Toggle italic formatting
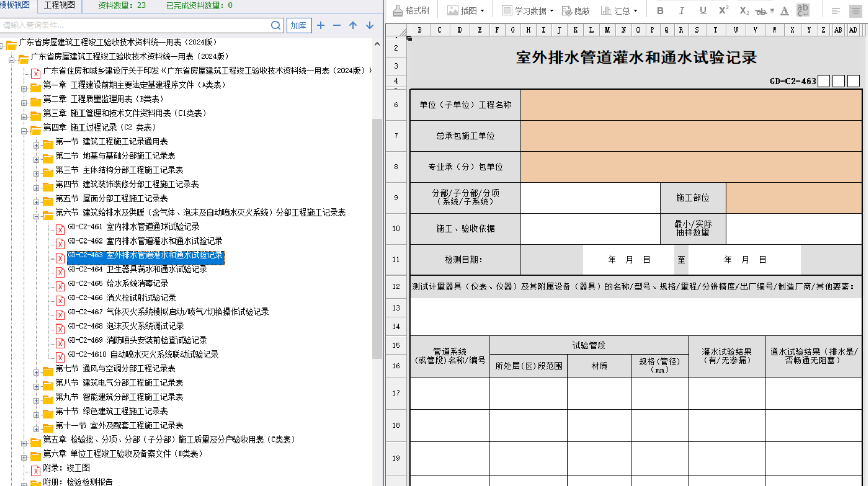Viewport: 868px width, 486px height. pos(681,11)
